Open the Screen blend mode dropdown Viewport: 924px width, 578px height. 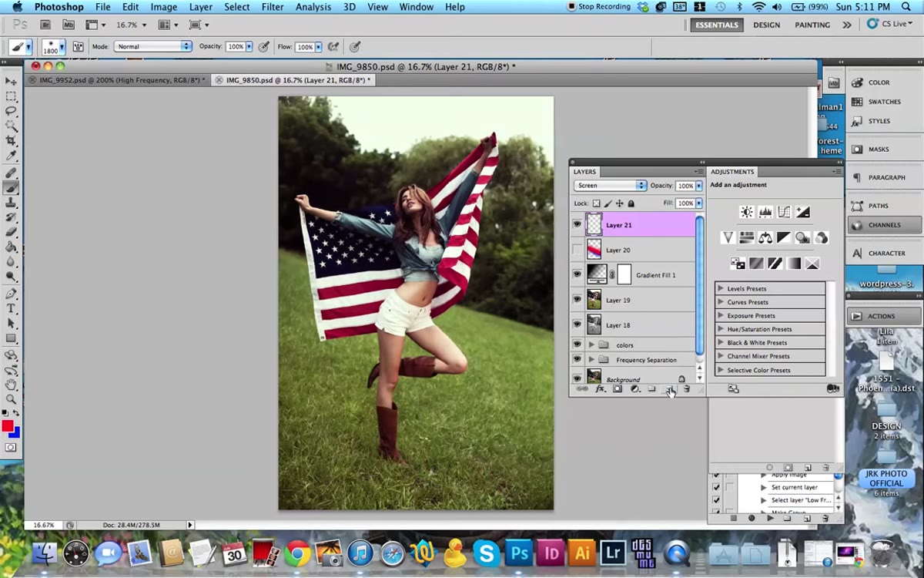click(609, 186)
